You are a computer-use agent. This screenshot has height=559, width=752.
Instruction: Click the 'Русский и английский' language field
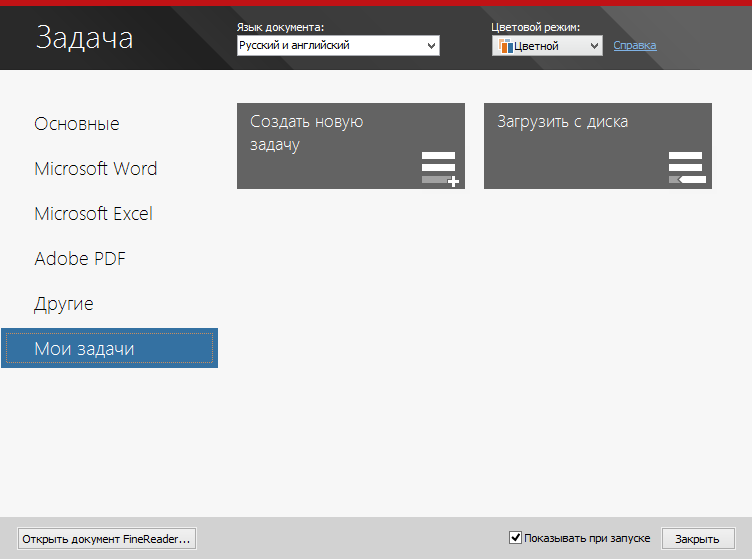pyautogui.click(x=338, y=46)
